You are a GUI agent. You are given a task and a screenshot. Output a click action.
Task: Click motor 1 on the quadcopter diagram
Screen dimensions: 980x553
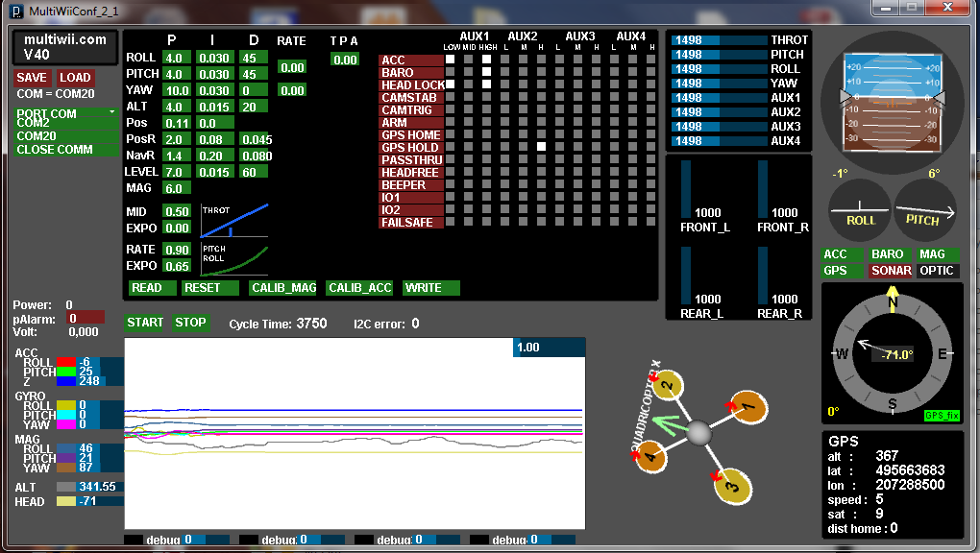[x=748, y=407]
